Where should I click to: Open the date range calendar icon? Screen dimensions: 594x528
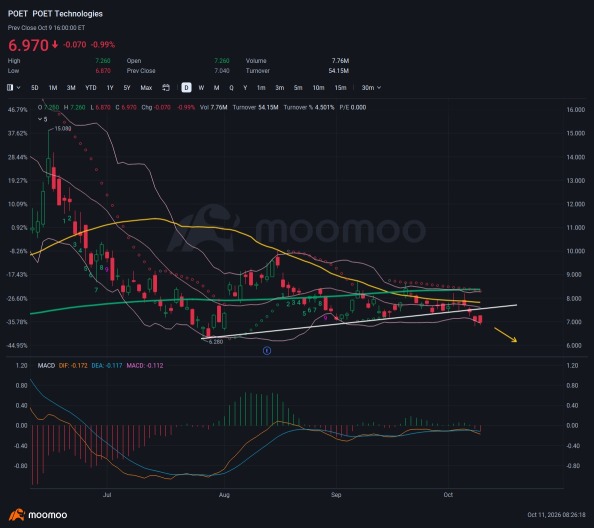tap(166, 87)
